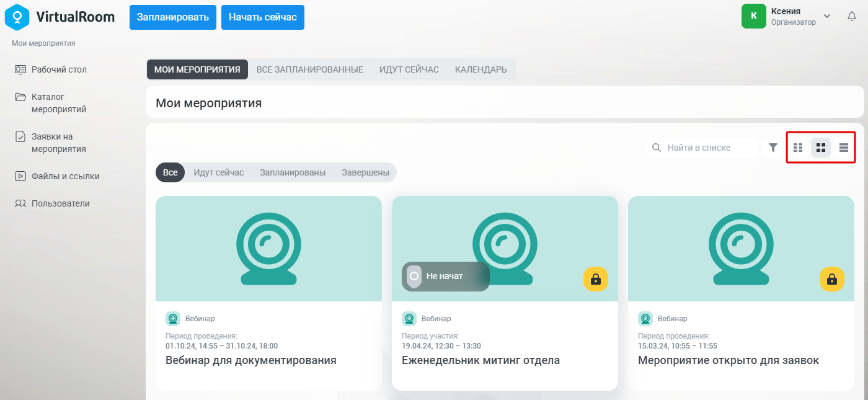Switch to the ИДУТ СЕЙЧАС tab
This screenshot has width=868, height=400.
coord(409,69)
